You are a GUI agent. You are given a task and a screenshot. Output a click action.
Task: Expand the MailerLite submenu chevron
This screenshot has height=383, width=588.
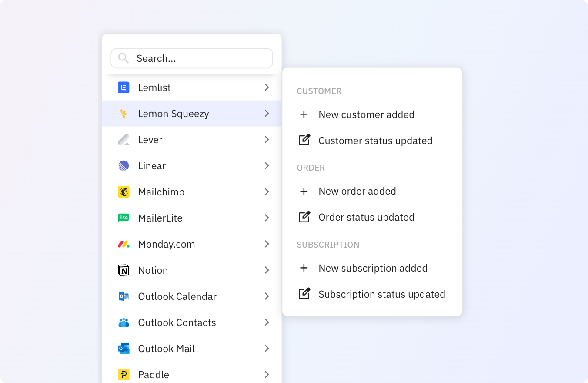pos(267,218)
